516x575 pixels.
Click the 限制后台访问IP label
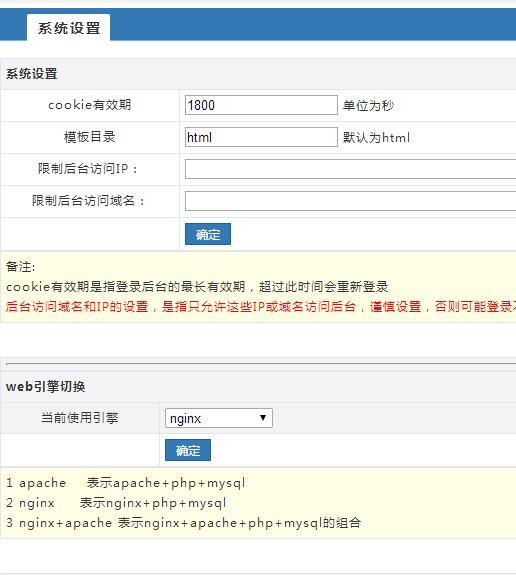coord(87,169)
